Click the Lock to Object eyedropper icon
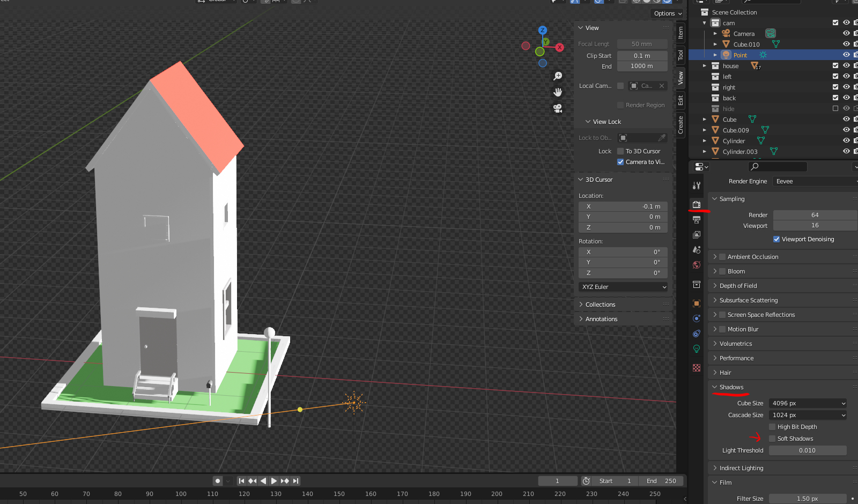This screenshot has height=504, width=858. [x=662, y=138]
